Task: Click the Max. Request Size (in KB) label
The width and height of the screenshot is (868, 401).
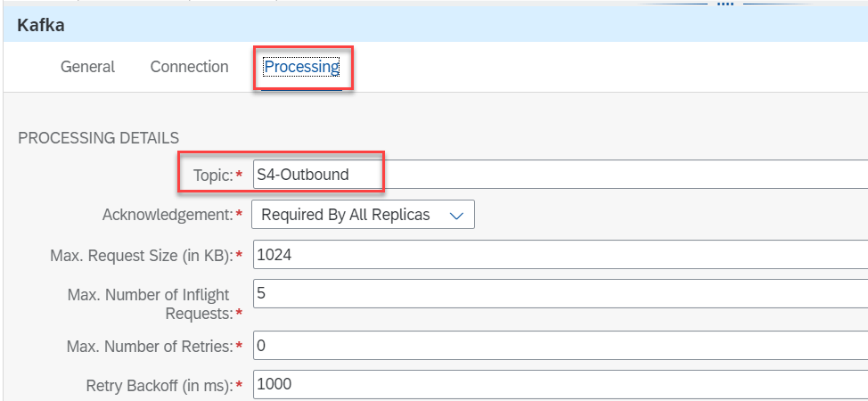Action: (x=141, y=256)
